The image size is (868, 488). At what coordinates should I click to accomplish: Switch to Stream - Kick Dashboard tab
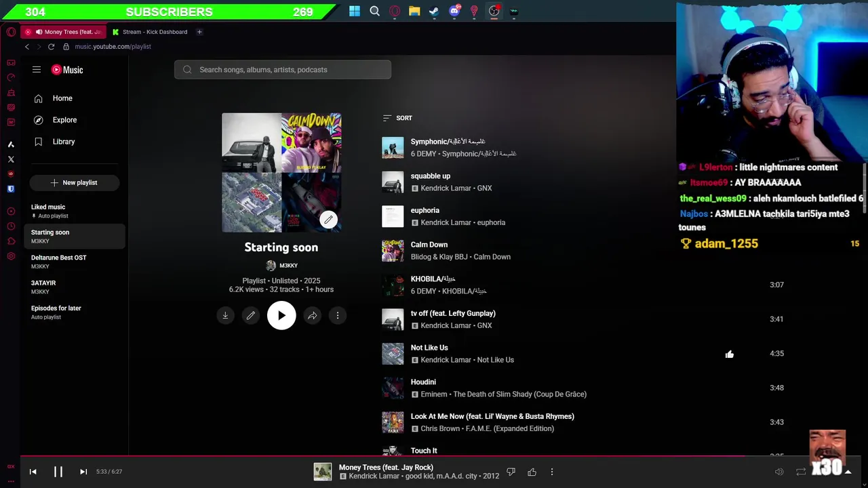click(151, 32)
